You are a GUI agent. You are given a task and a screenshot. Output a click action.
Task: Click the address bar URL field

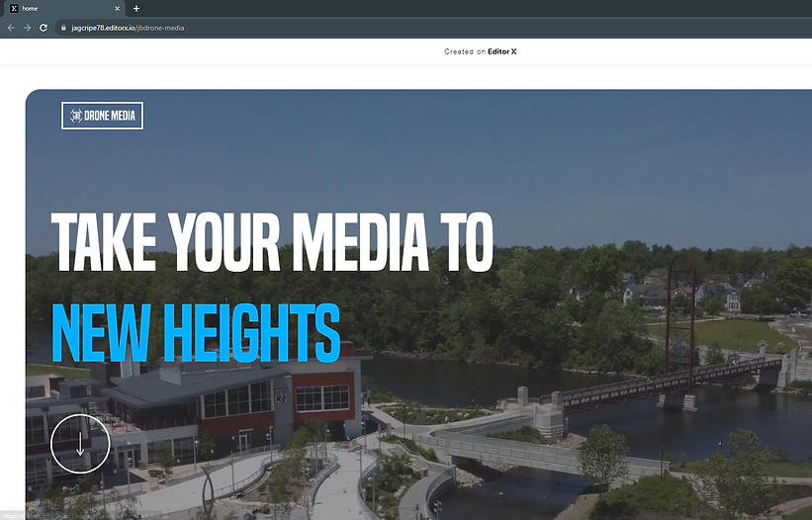(433, 28)
